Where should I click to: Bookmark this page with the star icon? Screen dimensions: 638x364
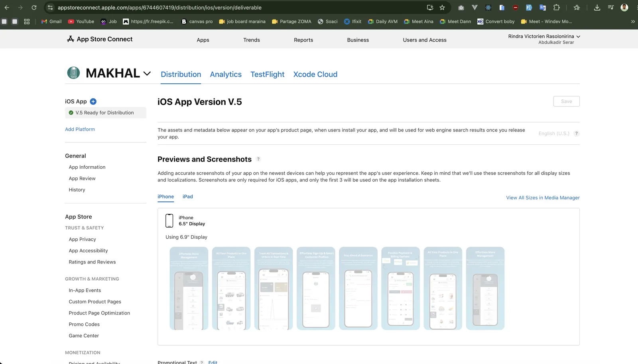(x=442, y=8)
